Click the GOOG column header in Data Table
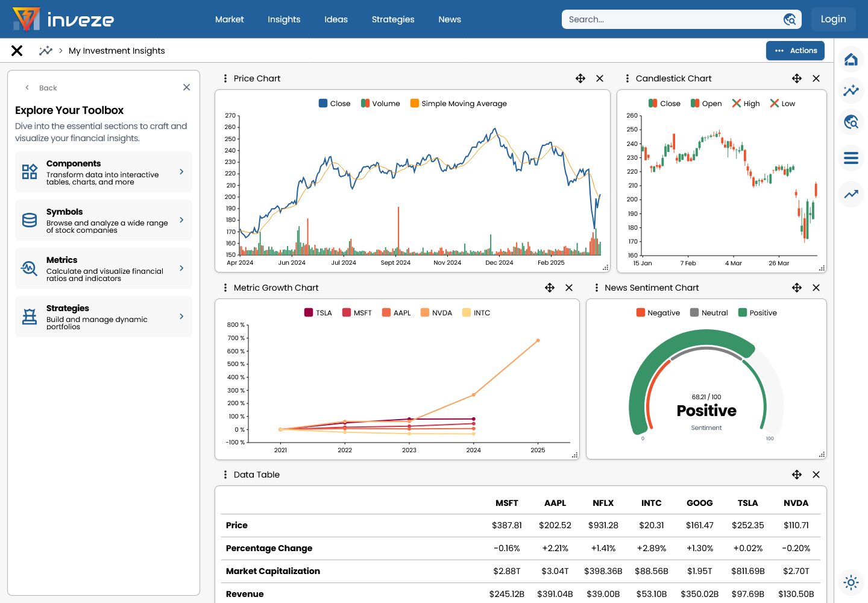This screenshot has width=868, height=603. [x=699, y=503]
